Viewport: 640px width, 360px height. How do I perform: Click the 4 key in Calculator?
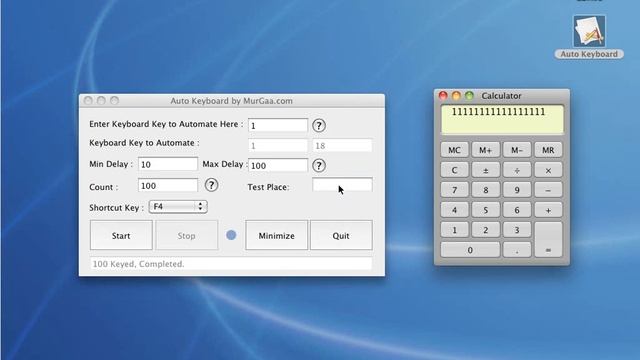pyautogui.click(x=454, y=210)
